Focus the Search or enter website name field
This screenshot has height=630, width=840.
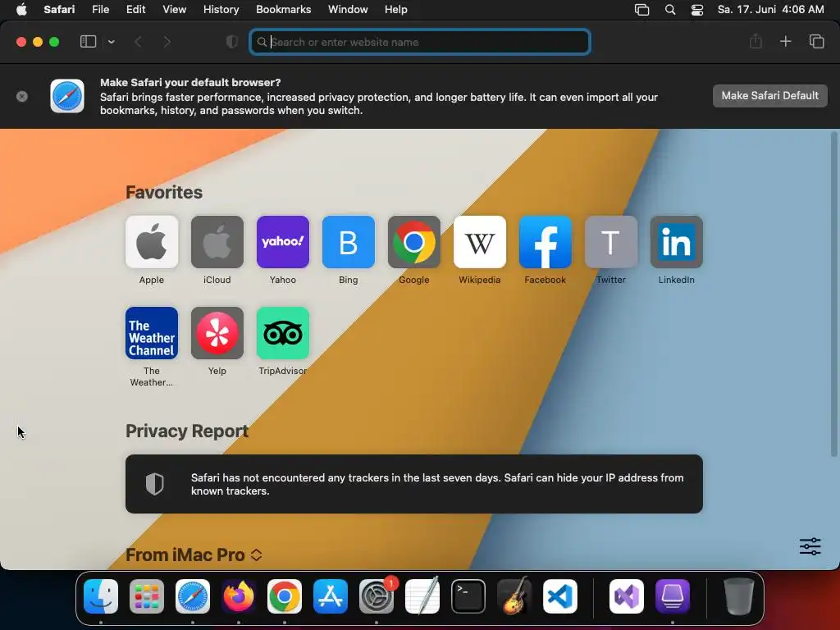click(x=420, y=42)
